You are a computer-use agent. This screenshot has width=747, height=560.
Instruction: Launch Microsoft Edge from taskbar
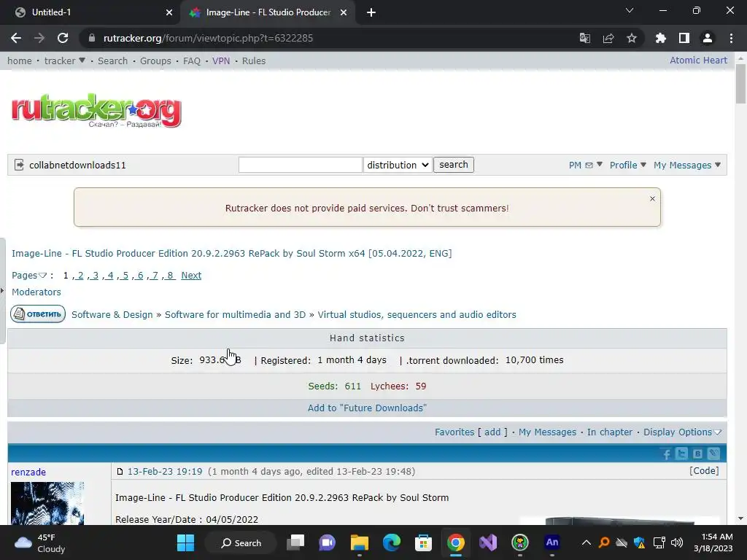[x=392, y=542]
